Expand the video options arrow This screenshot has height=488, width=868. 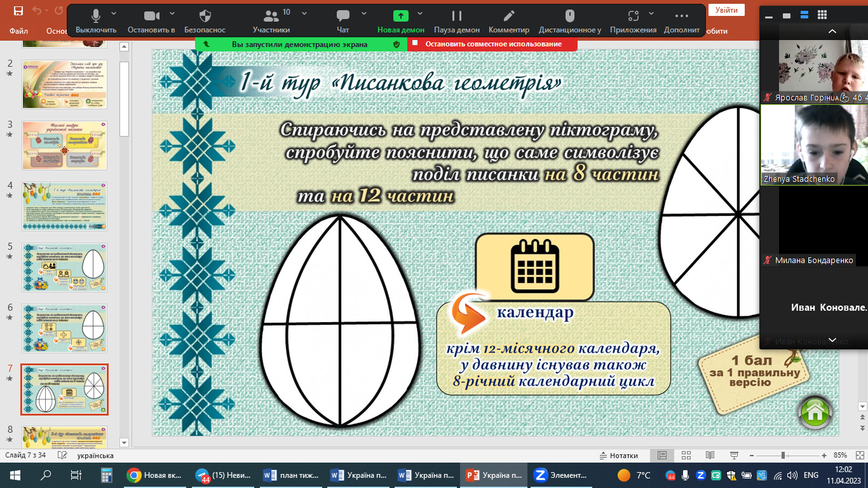coord(172,13)
